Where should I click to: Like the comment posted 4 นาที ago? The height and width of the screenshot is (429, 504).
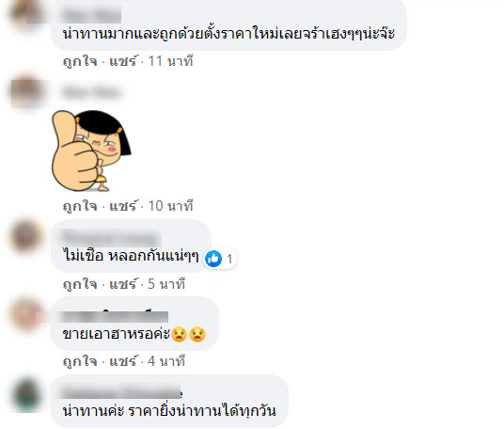click(x=80, y=361)
